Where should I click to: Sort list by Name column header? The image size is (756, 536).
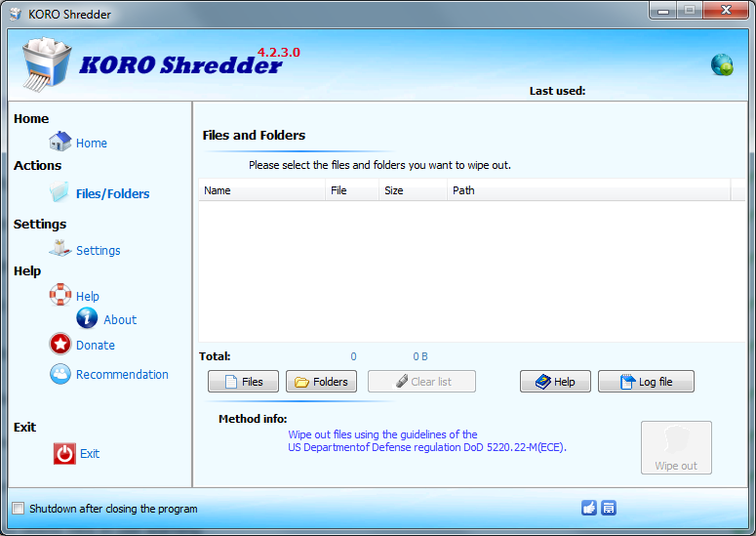pos(261,190)
